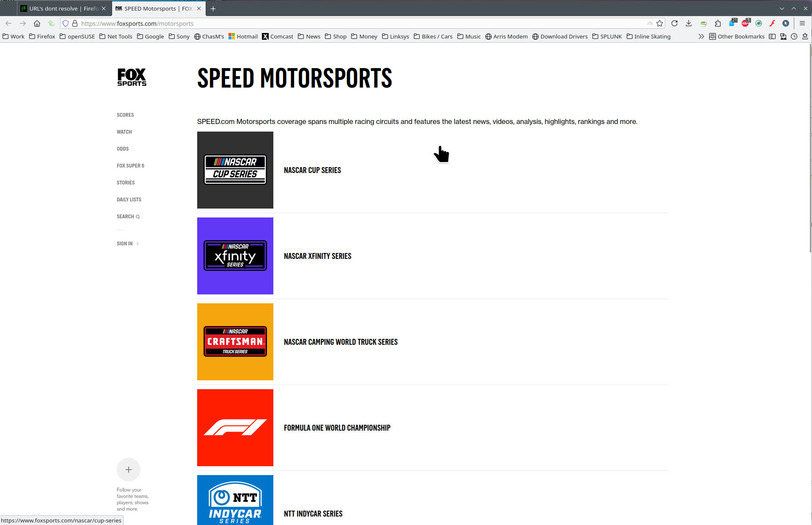Viewport: 812px width, 525px height.
Task: Open the openSUSE bookmarks folder
Action: coord(77,37)
